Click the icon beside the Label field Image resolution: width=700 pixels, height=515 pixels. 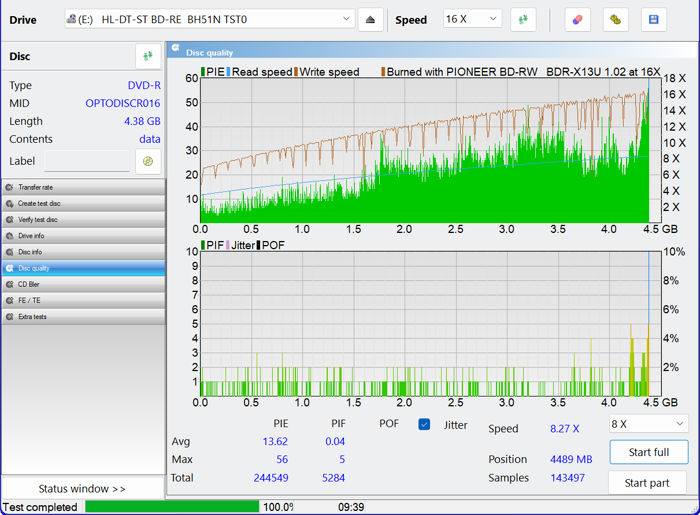tap(148, 161)
